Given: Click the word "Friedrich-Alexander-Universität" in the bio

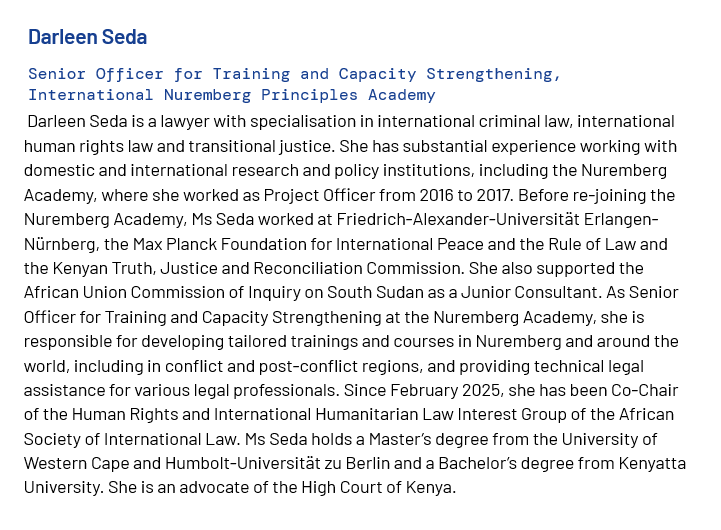Looking at the screenshot, I should coord(445,219).
